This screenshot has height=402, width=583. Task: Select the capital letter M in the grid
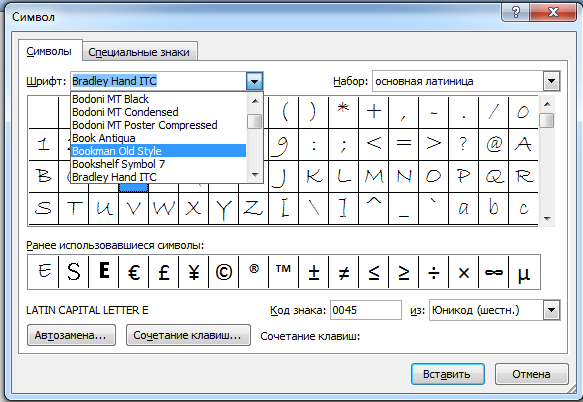point(374,176)
